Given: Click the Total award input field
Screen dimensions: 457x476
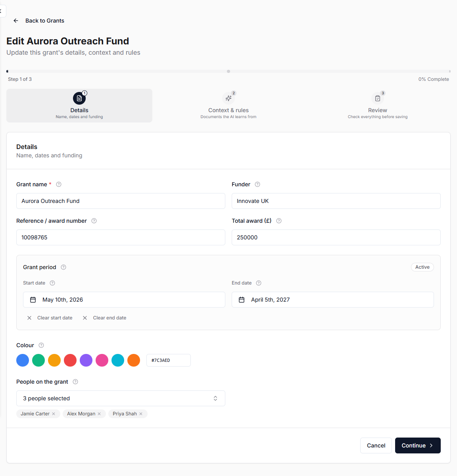Looking at the screenshot, I should (x=336, y=237).
